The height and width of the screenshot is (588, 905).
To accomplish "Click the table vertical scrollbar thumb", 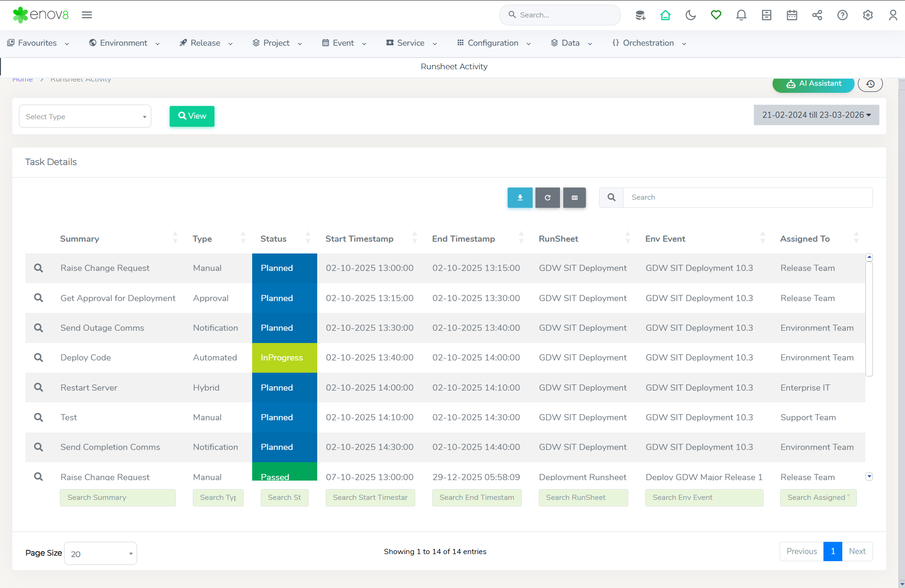I will coord(869,318).
